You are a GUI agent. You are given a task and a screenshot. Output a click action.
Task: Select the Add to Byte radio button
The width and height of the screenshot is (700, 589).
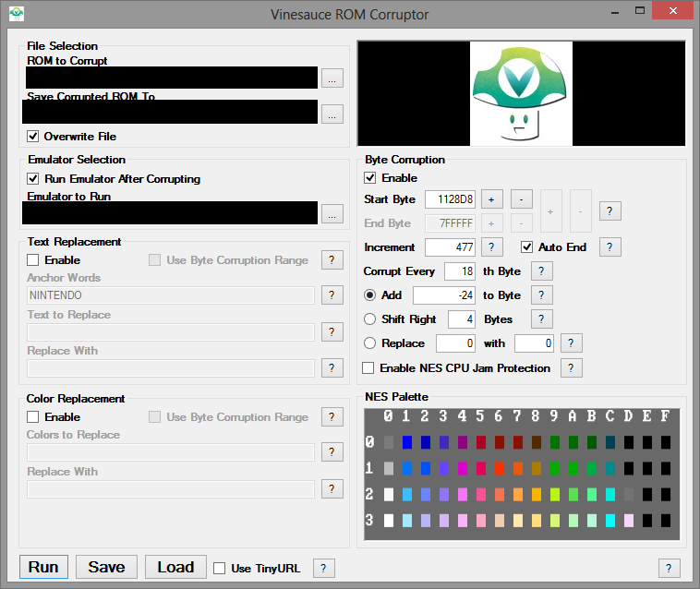tap(370, 294)
